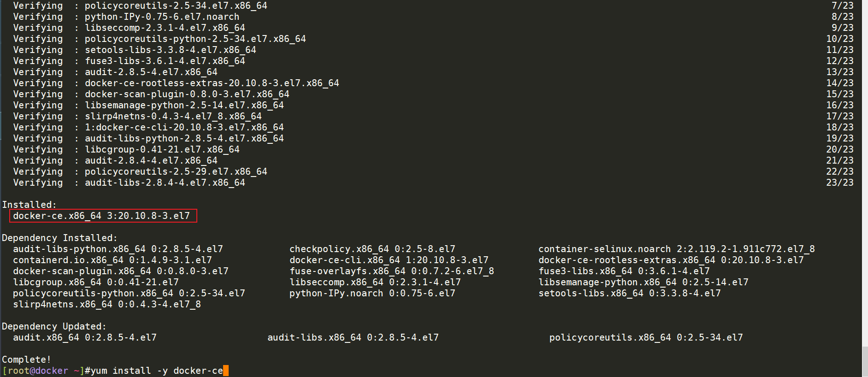Viewport: 868px width, 377px height.
Task: Click the docker-ce-cli.x86_64 dependency entry
Action: click(x=389, y=260)
